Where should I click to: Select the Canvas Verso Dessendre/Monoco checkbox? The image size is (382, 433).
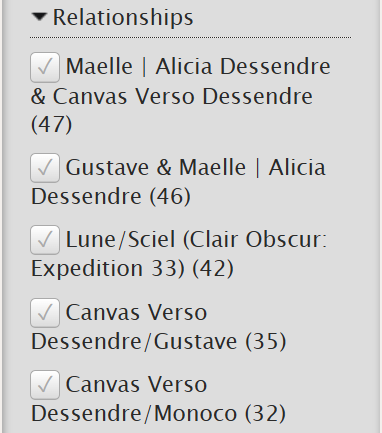pos(45,385)
